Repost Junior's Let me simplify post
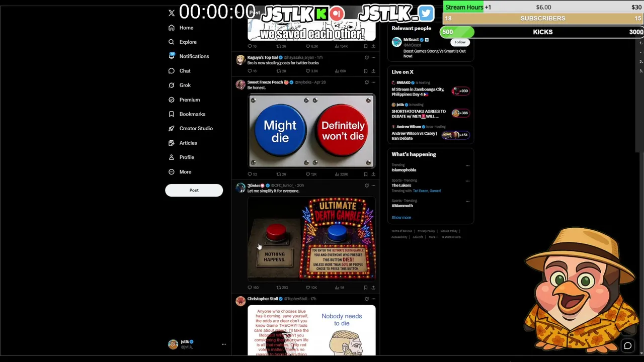Image resolution: width=644 pixels, height=362 pixels. pyautogui.click(x=282, y=288)
